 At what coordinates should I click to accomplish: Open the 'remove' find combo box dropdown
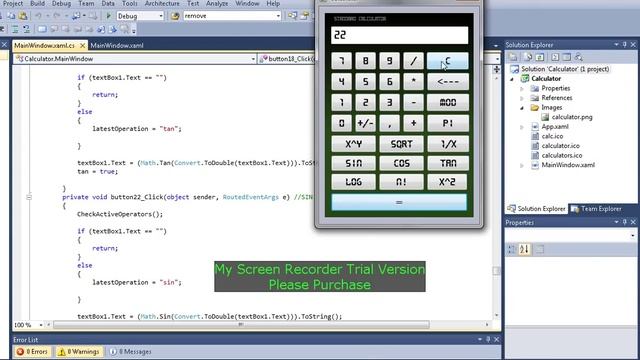(x=278, y=16)
